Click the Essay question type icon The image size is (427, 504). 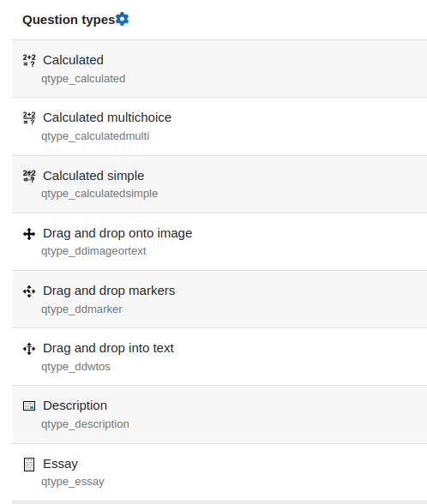[29, 465]
